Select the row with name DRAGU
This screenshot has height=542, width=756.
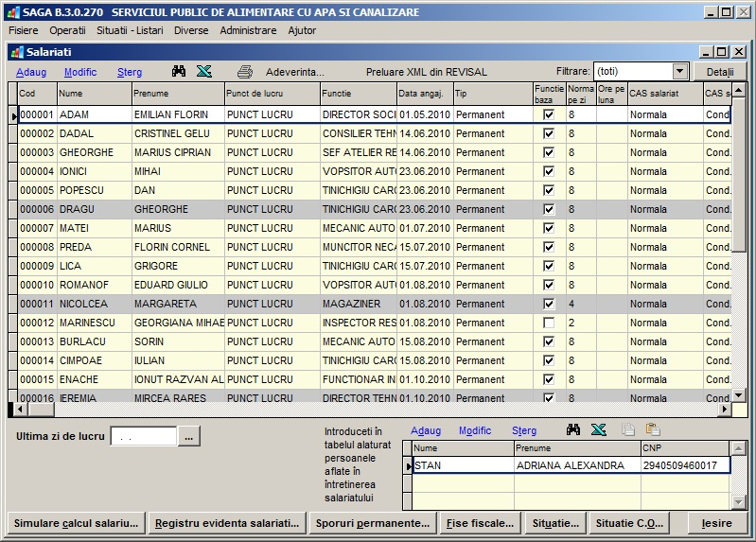[x=370, y=209]
